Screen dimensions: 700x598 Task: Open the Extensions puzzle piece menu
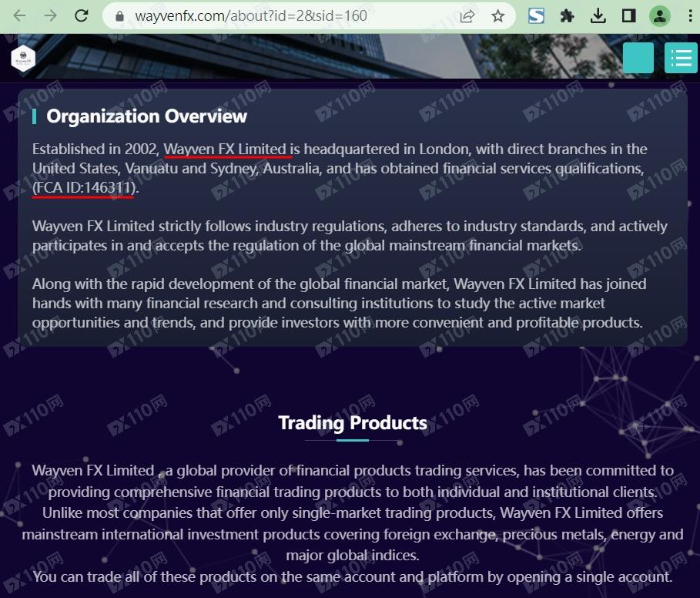(568, 15)
